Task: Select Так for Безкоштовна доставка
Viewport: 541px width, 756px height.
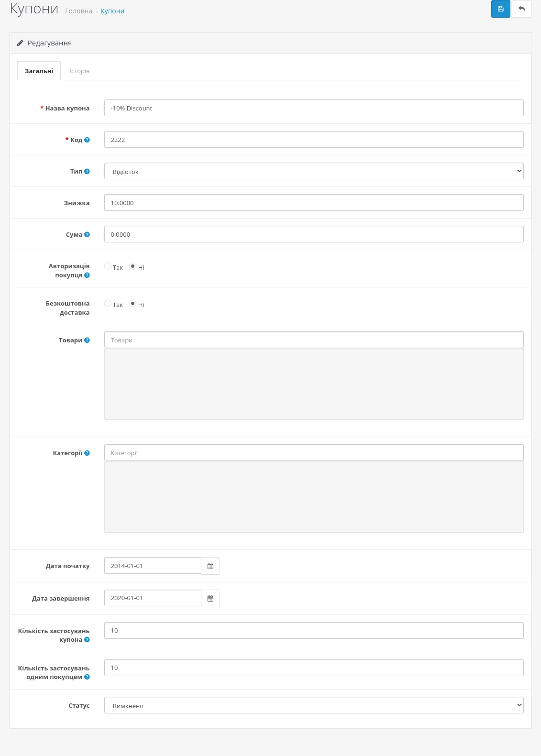Action: click(108, 304)
